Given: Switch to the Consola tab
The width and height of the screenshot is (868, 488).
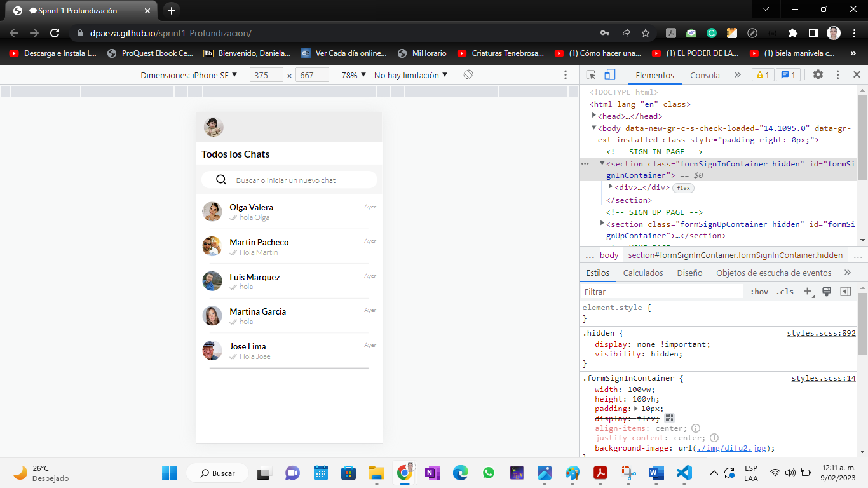Looking at the screenshot, I should click(x=705, y=74).
